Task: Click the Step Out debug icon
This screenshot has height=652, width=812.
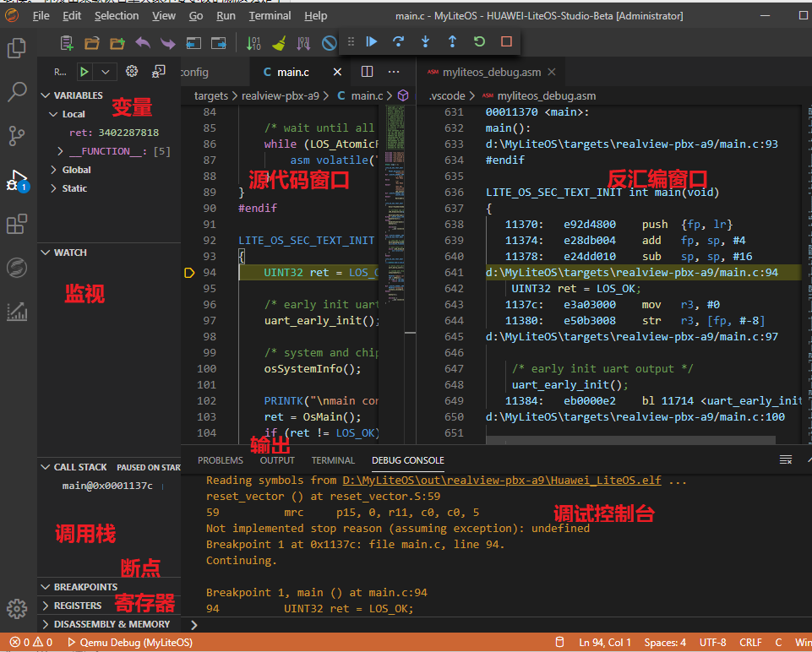Action: pyautogui.click(x=452, y=41)
